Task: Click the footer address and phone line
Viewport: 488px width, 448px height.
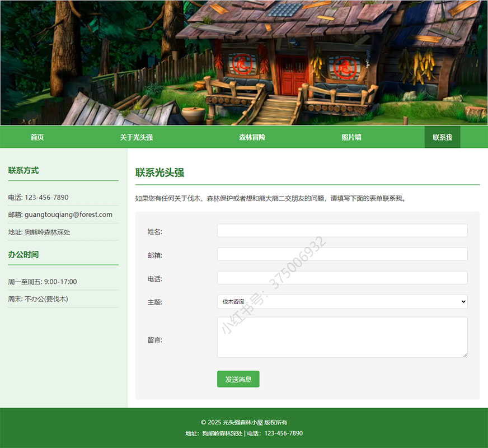Action: click(x=244, y=433)
